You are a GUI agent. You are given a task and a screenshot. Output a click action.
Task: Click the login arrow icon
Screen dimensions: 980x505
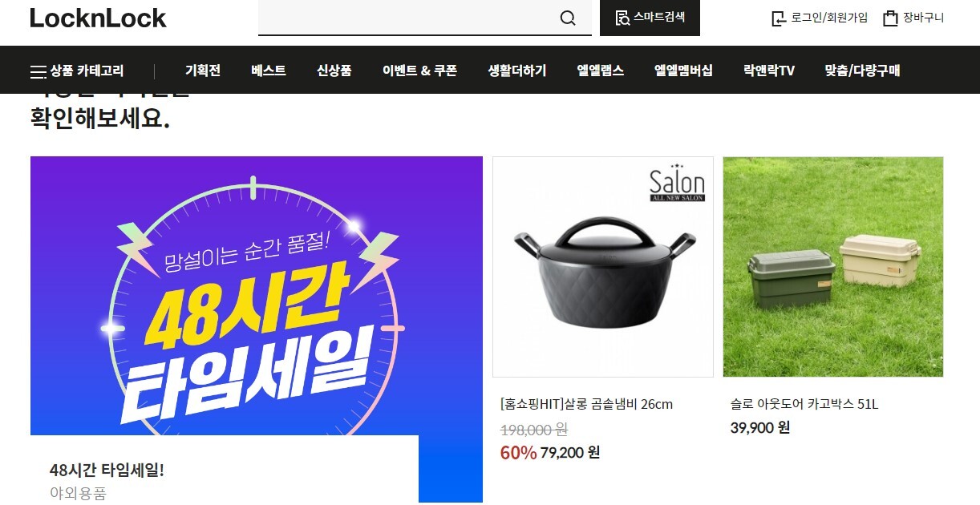point(778,18)
